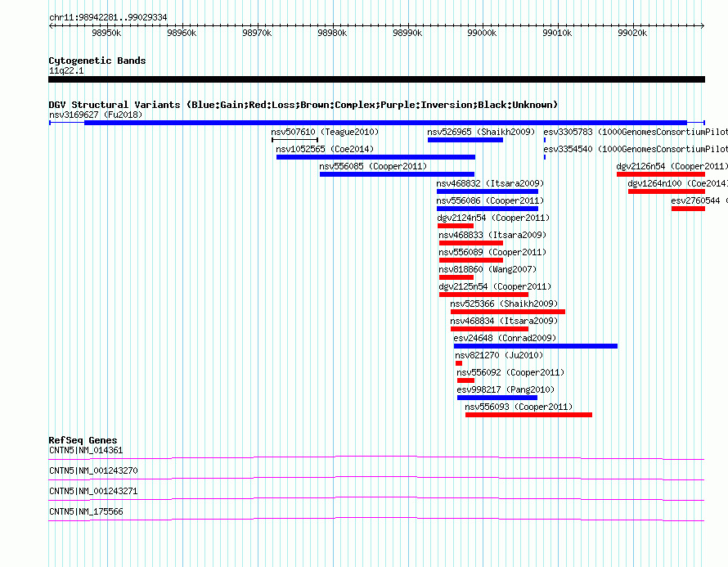Open nsv556086 (Cooper2011) label

490,200
